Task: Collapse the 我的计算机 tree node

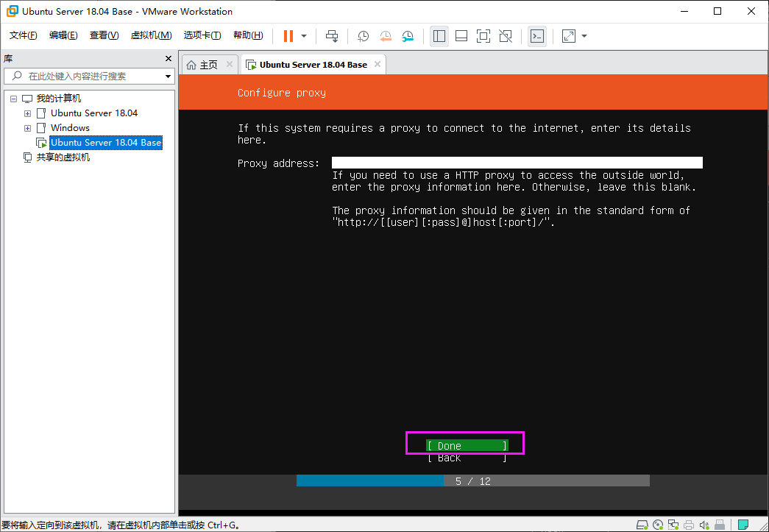Action: [14, 99]
